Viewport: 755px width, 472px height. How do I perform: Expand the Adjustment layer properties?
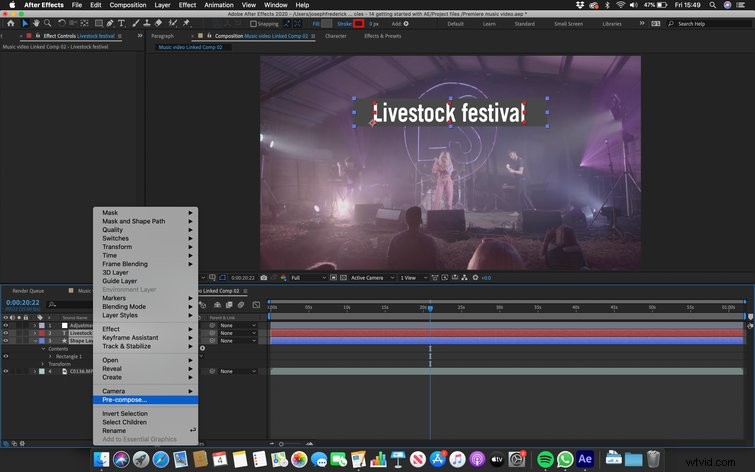click(35, 326)
